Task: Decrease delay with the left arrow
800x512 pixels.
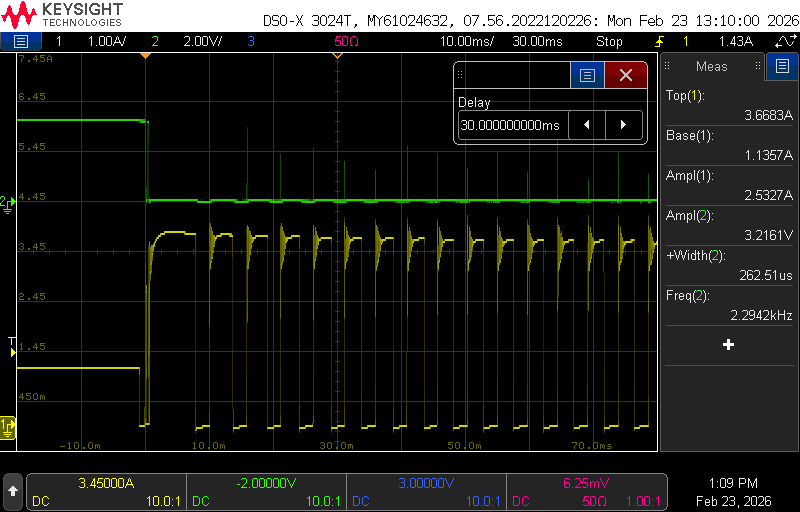Action: 586,124
